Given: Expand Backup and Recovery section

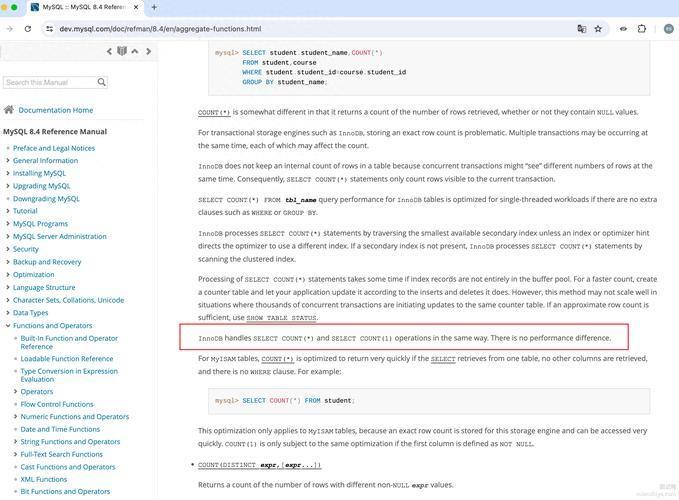Looking at the screenshot, I should 7,262.
